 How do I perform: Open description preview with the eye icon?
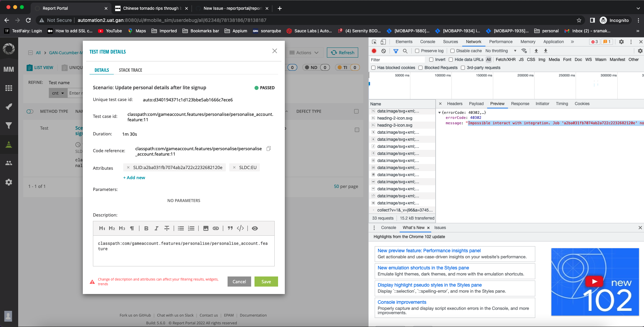[x=255, y=228]
